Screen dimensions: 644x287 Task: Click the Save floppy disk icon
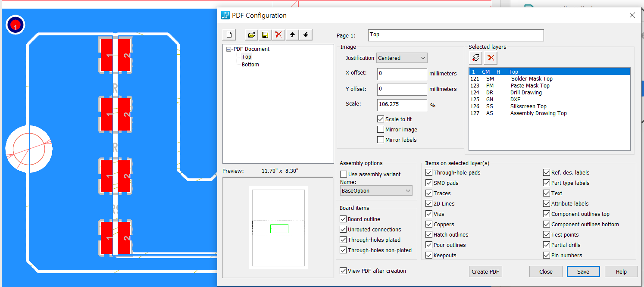click(x=265, y=35)
